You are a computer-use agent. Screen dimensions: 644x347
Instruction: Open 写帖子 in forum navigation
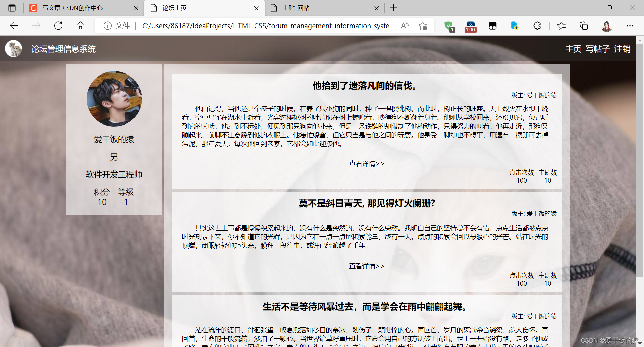(598, 49)
